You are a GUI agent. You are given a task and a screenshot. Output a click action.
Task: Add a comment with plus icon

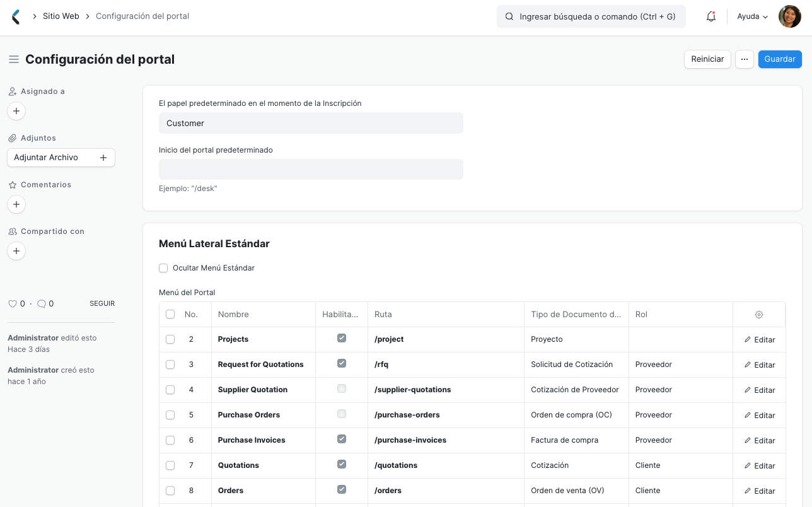(x=16, y=204)
